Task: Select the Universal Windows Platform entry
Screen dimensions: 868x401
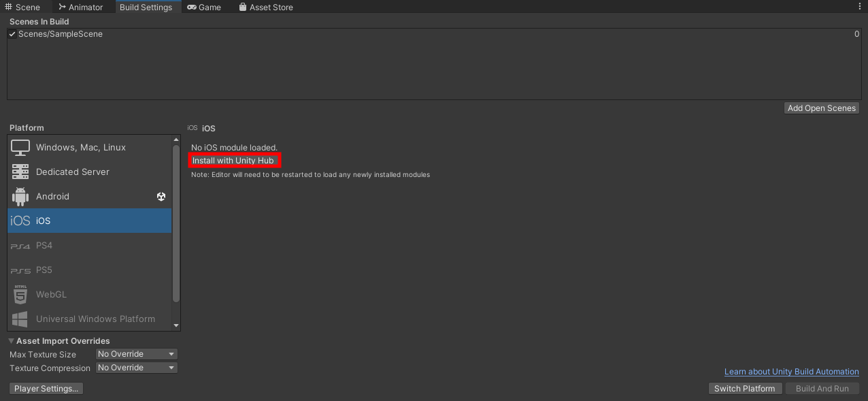Action: [x=89, y=319]
